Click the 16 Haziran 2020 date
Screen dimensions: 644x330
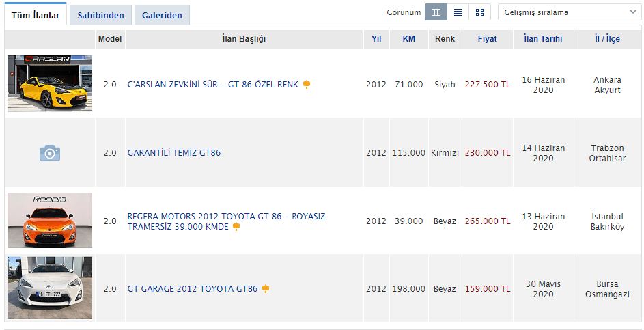coord(544,85)
